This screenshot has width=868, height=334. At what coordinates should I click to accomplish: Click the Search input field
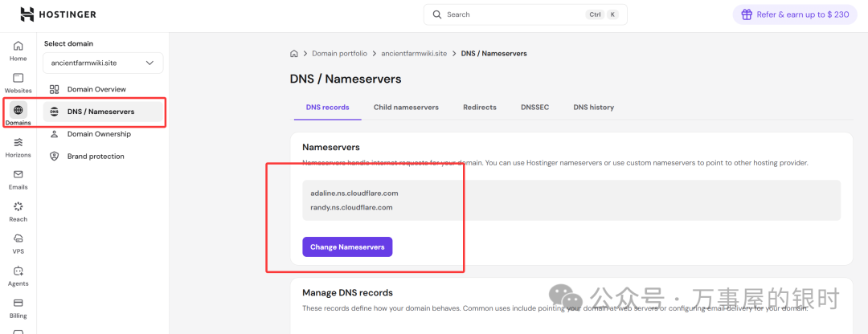[514, 14]
